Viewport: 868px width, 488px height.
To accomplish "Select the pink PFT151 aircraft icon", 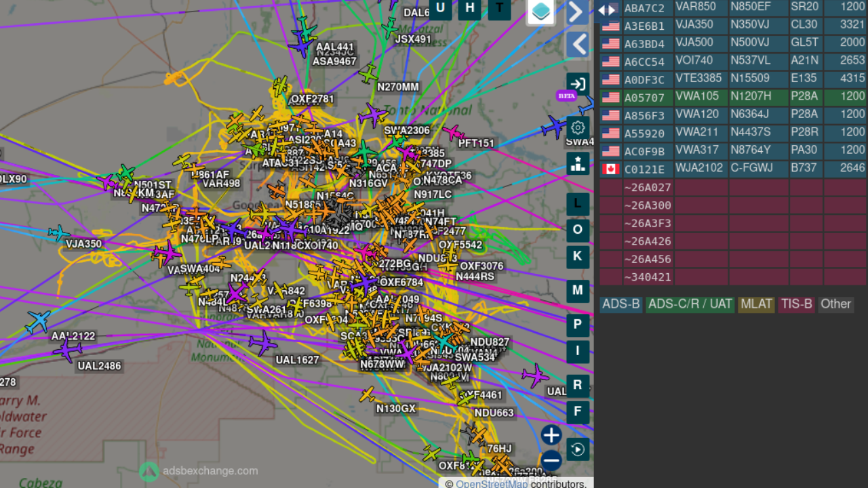I will click(453, 133).
